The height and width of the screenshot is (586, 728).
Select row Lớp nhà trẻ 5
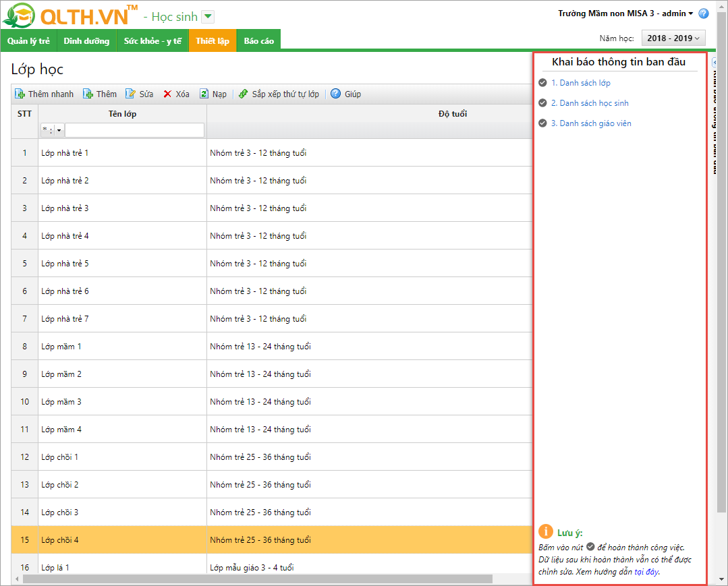[x=272, y=263]
